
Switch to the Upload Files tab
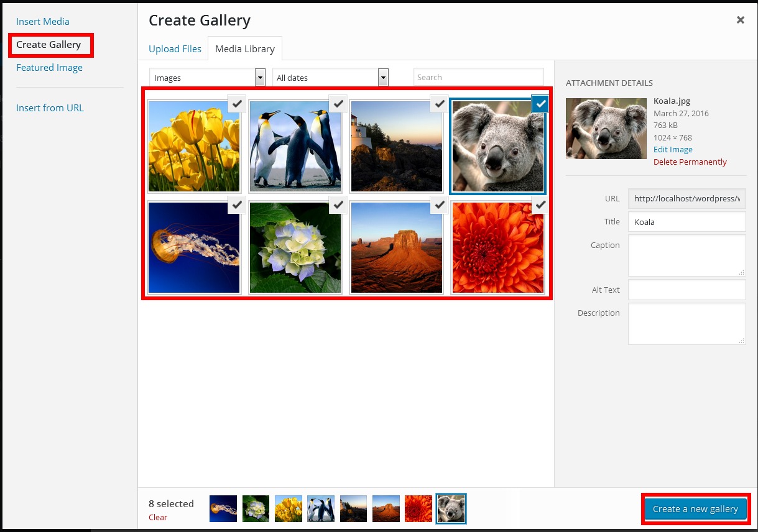(x=175, y=48)
